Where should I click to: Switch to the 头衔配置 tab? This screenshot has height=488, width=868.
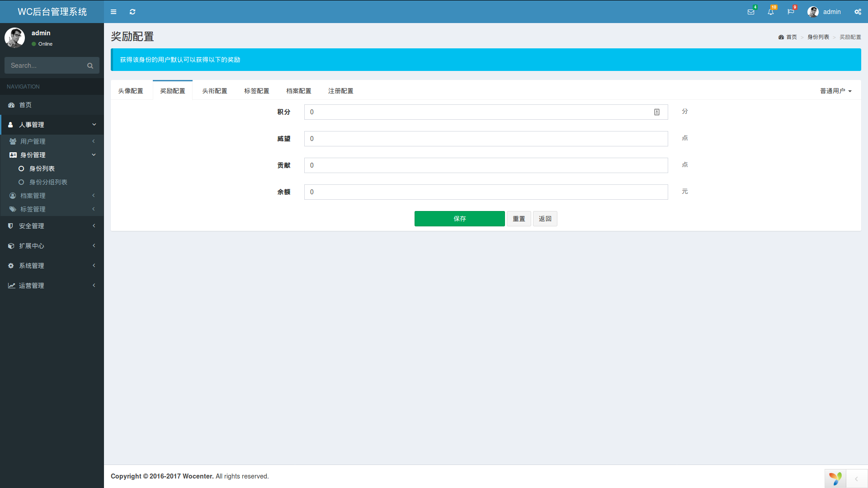coord(214,91)
